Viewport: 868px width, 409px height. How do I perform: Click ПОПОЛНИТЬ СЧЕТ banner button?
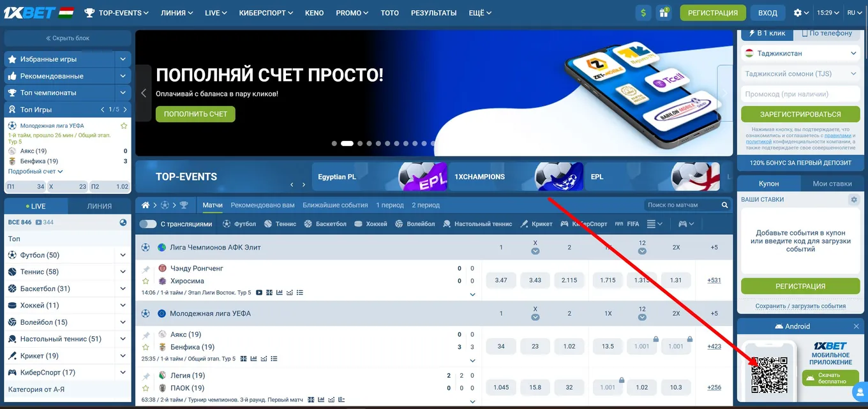[195, 114]
